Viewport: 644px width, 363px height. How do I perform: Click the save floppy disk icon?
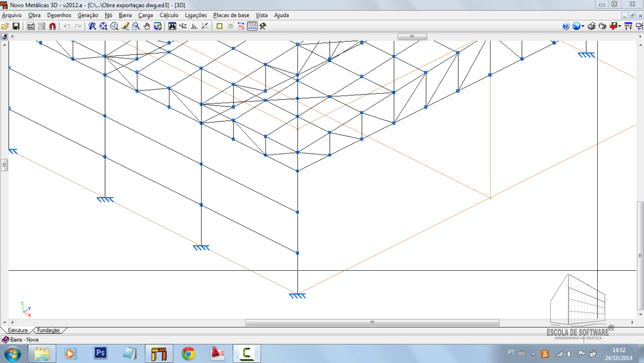(16, 26)
